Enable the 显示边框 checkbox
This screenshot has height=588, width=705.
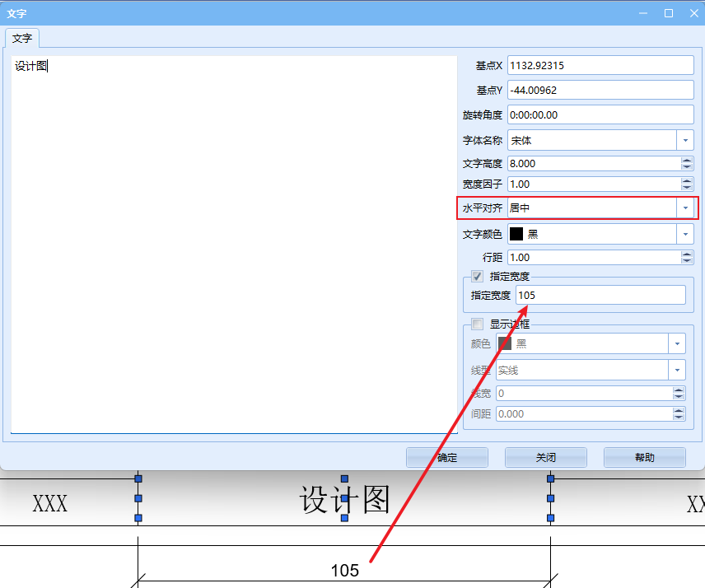coord(477,324)
